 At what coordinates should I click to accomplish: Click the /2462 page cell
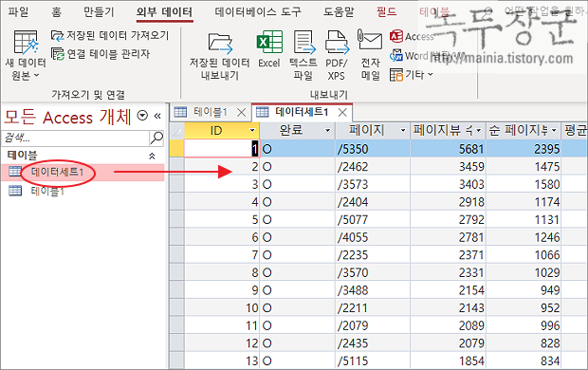click(373, 166)
